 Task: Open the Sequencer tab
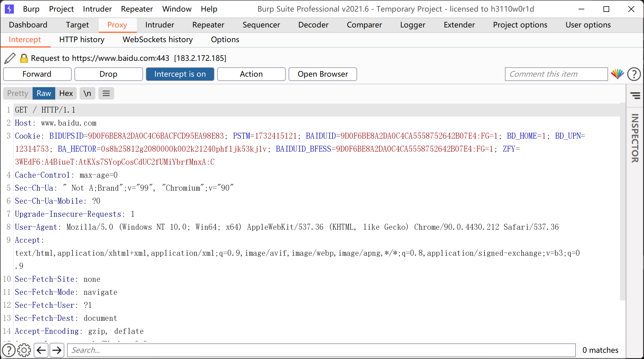click(x=261, y=25)
